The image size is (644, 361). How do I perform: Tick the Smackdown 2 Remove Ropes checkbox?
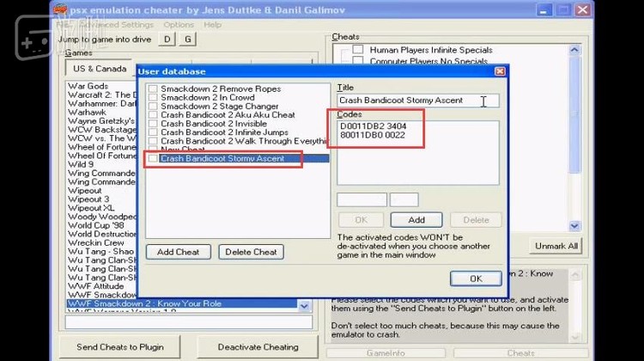153,89
